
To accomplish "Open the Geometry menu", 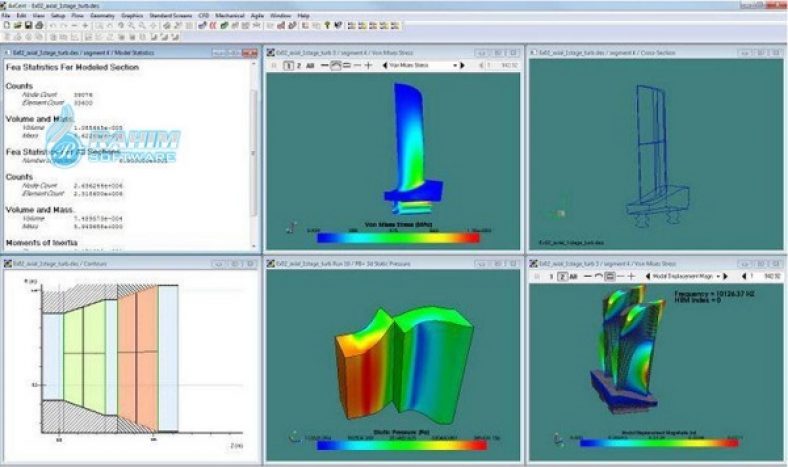I will 102,16.
